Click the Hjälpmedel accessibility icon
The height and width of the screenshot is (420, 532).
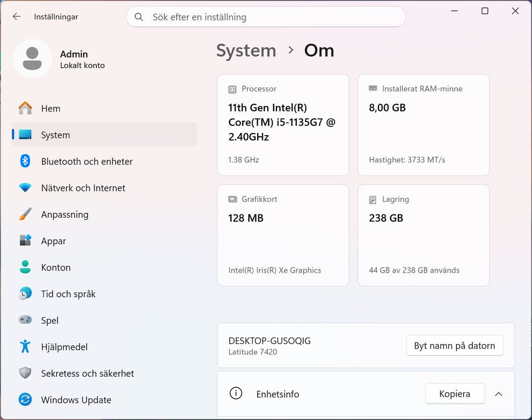coord(25,346)
